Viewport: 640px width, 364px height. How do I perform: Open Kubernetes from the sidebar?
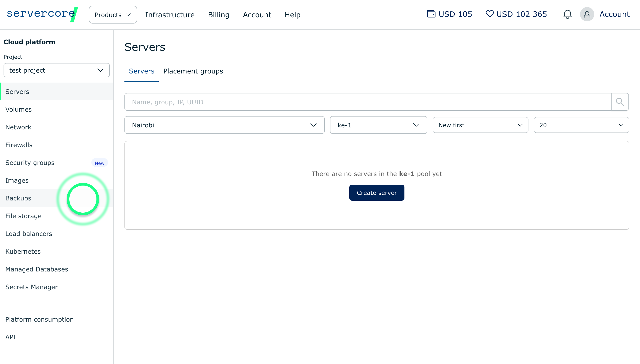[x=23, y=251]
